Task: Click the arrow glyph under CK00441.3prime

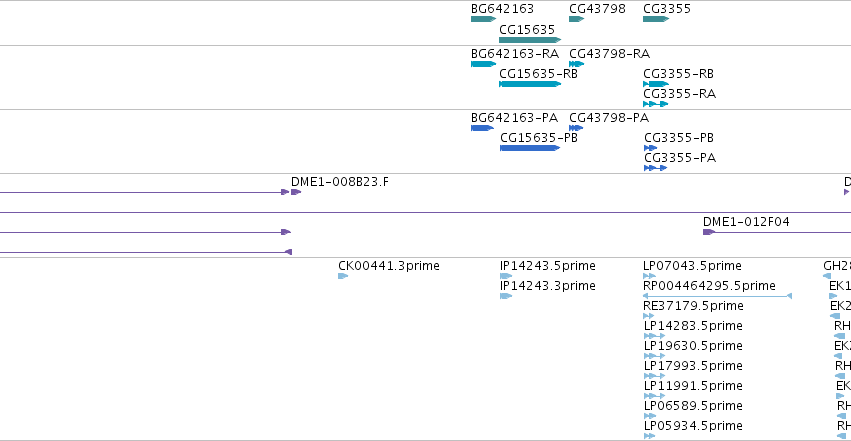Action: click(x=343, y=276)
